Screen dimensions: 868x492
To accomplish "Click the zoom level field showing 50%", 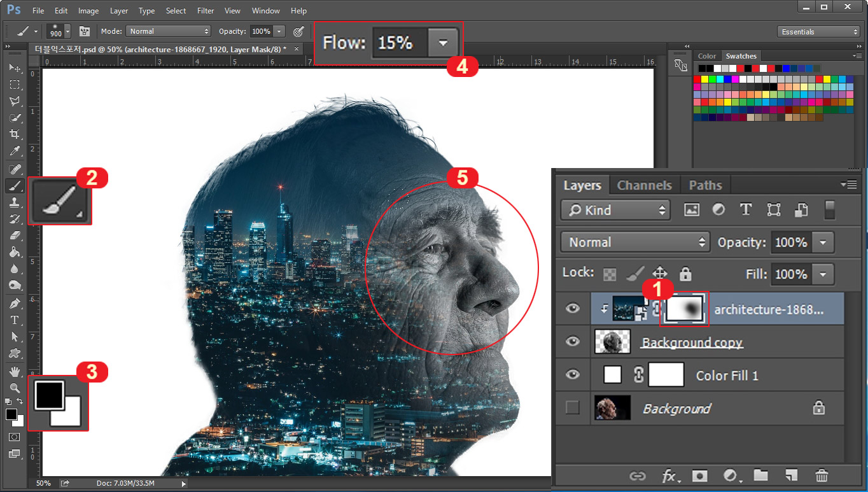I will click(43, 484).
